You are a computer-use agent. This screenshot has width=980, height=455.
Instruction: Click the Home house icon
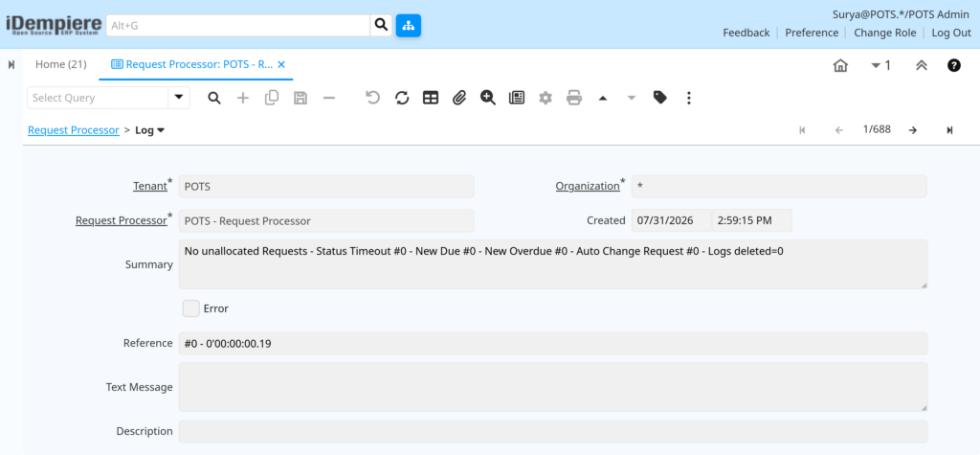coord(840,65)
